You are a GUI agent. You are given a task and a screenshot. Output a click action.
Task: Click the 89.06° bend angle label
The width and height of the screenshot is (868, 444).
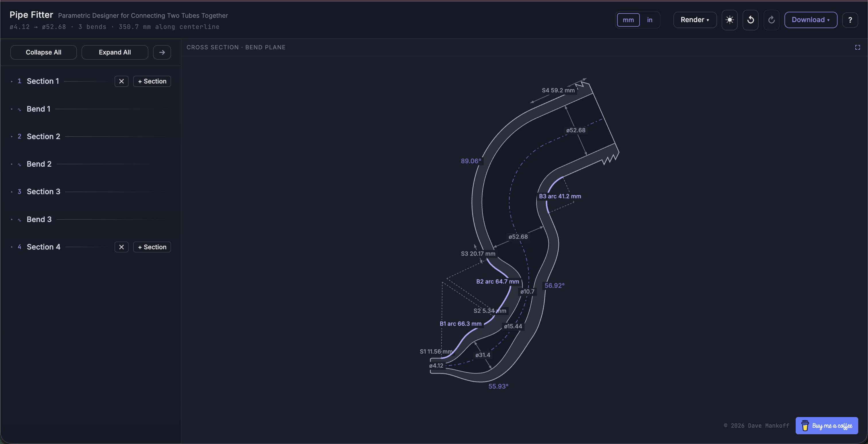point(471,161)
